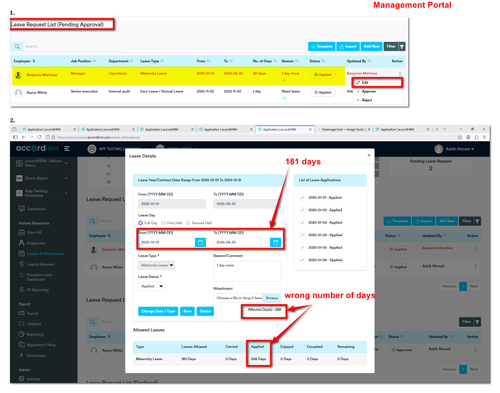Click the bookmark star in the address bar
This screenshot has width=500, height=393.
[x=460, y=137]
